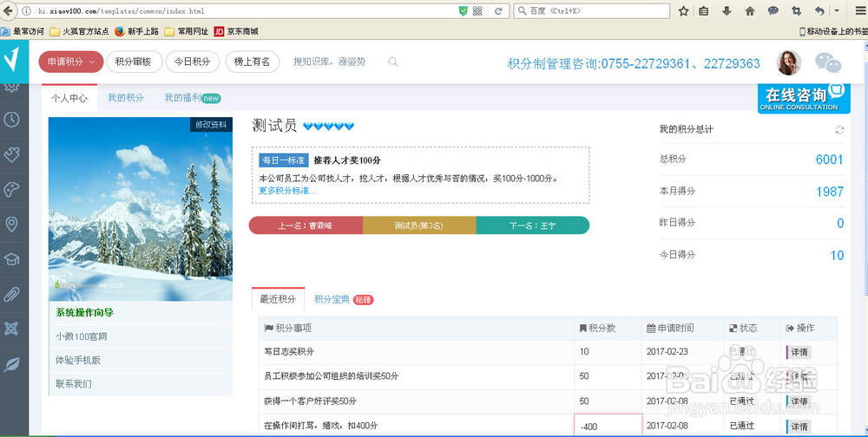The height and width of the screenshot is (437, 868).
Task: Open the chat bubble toolbar icon
Action: (x=773, y=11)
